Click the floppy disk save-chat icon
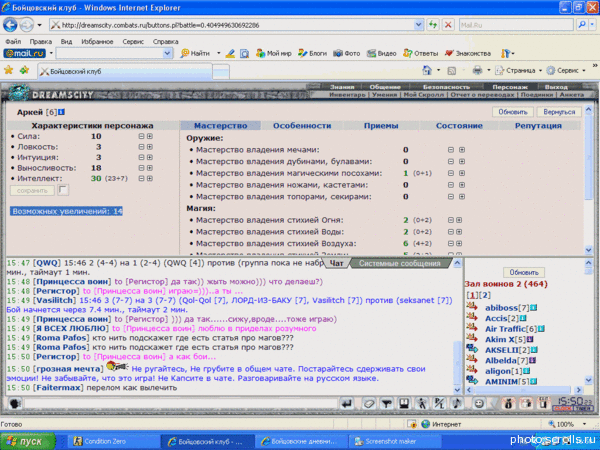 [404, 403]
